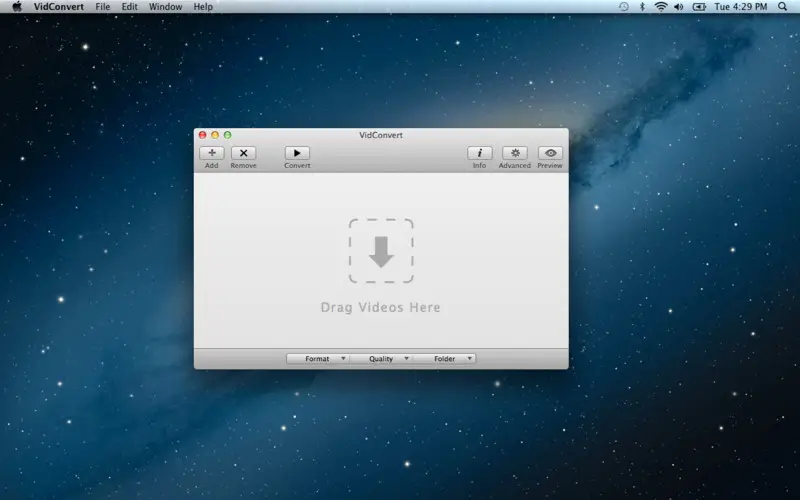Start conversion with the Convert play icon
The width and height of the screenshot is (800, 500).
pos(297,153)
